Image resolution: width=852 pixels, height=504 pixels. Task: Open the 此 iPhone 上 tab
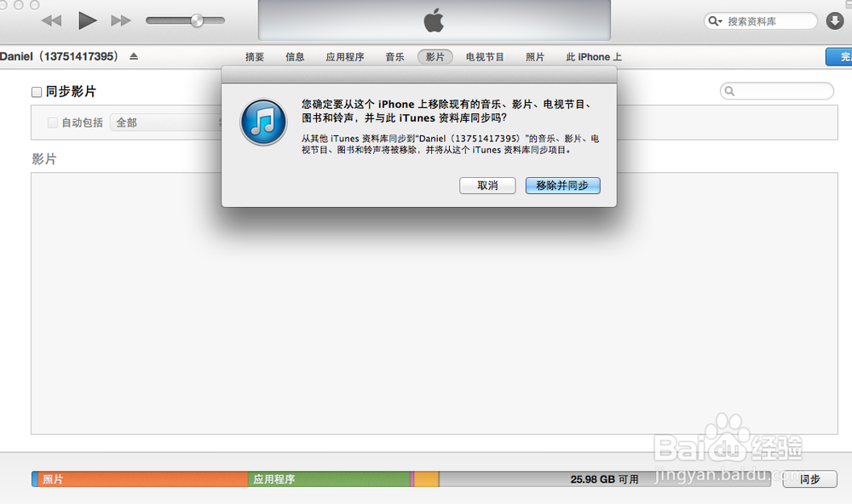[x=593, y=57]
